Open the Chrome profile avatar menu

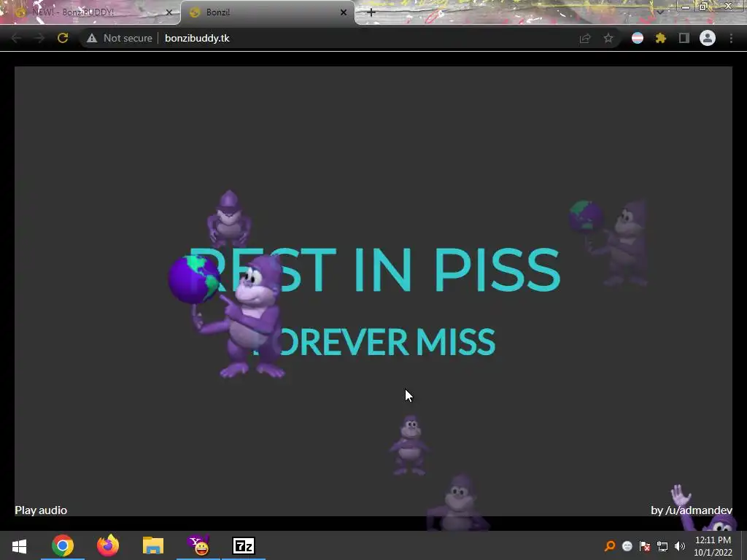pyautogui.click(x=708, y=38)
